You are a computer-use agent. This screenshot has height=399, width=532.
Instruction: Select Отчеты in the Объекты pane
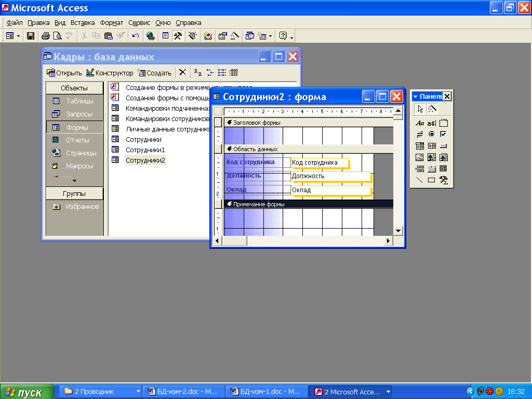pos(75,140)
